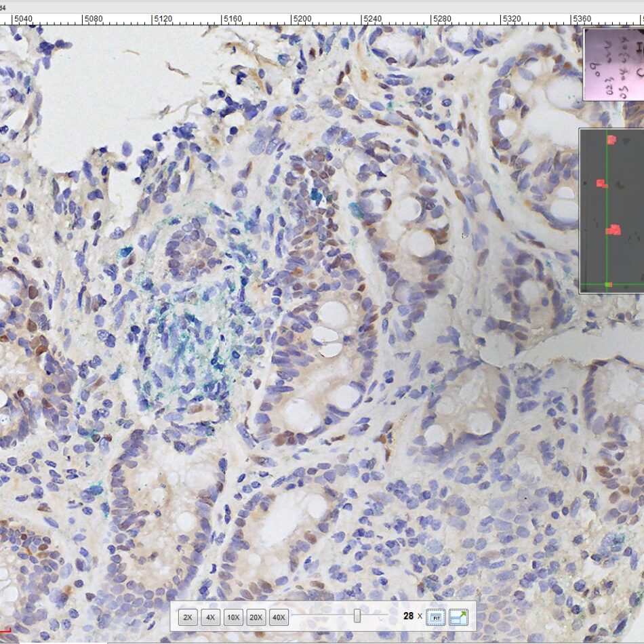Click the green crosshair intersection in overview map
Screen dimensions: 644x644
point(608,284)
